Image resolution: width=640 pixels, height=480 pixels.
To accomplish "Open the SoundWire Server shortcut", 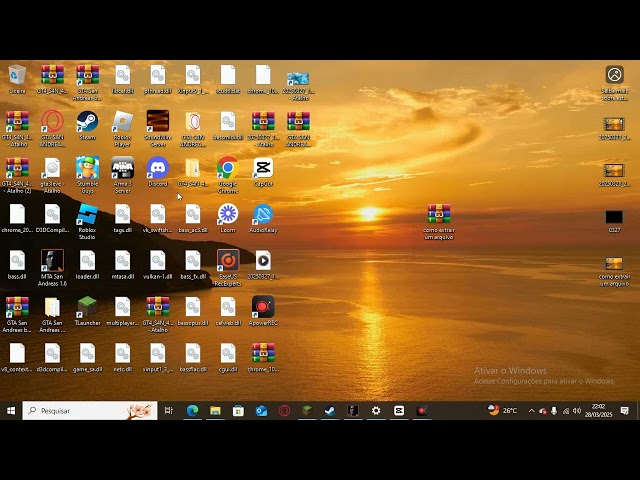I will pyautogui.click(x=158, y=129).
